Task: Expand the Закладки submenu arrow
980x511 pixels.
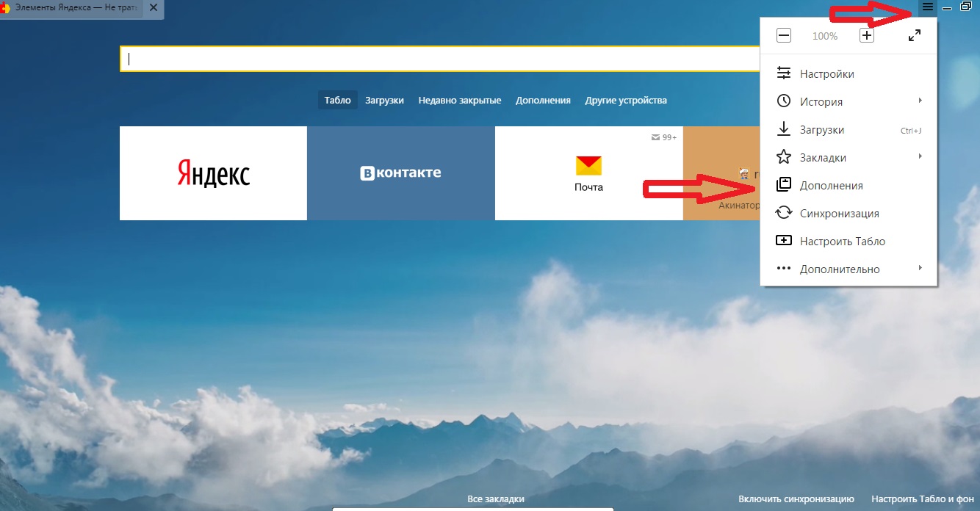Action: 920,156
